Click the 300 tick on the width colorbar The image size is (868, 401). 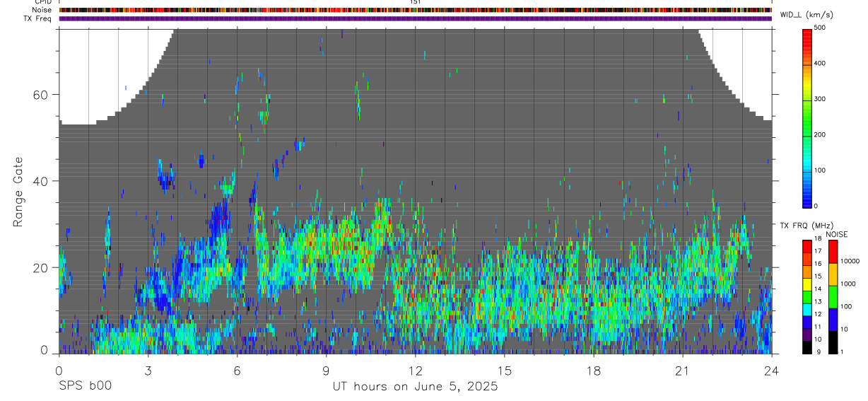click(x=821, y=99)
